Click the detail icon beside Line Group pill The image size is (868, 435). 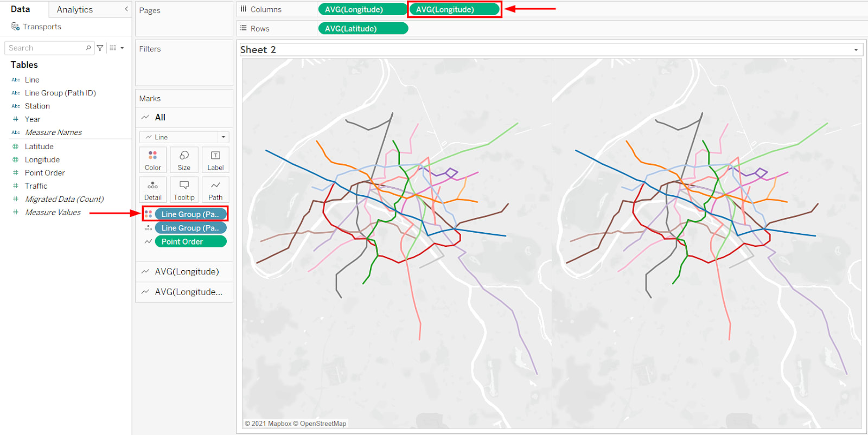tap(148, 228)
